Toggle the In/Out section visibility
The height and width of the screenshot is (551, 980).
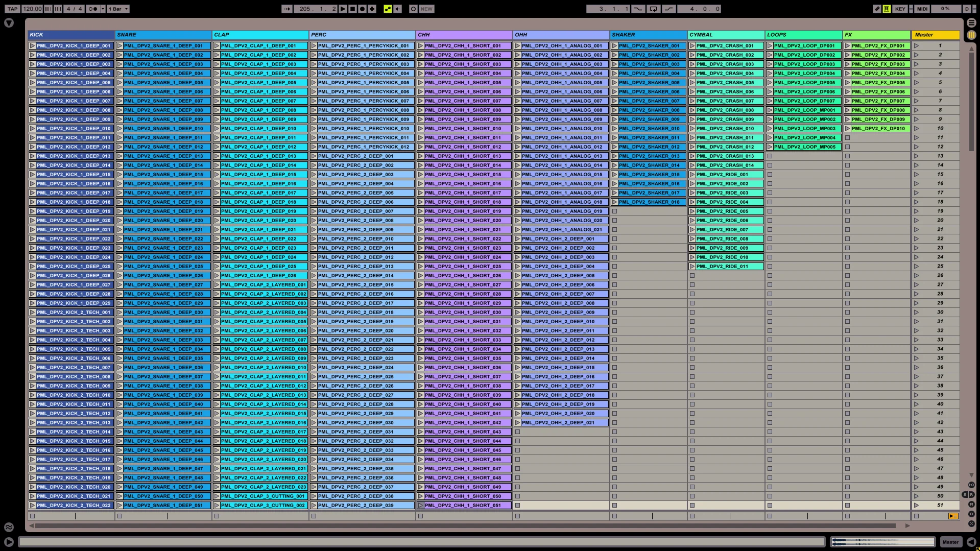[x=971, y=485]
